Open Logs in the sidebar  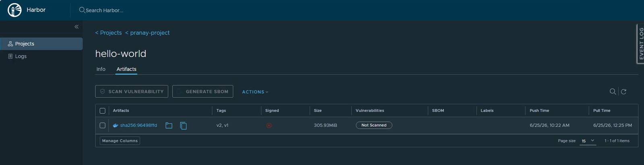click(x=41, y=56)
